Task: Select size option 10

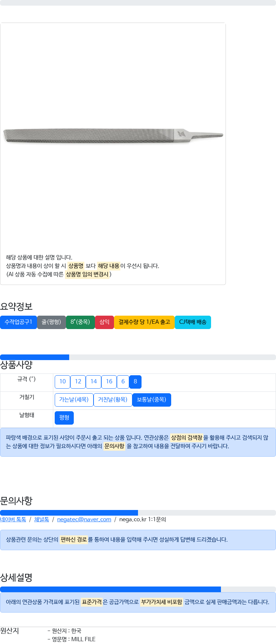Action: tap(62, 382)
